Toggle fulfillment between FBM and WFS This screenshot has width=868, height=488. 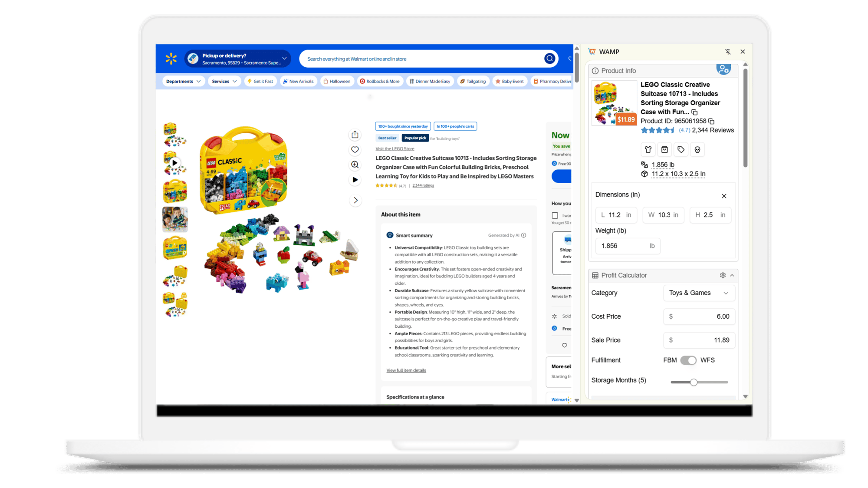pyautogui.click(x=688, y=360)
